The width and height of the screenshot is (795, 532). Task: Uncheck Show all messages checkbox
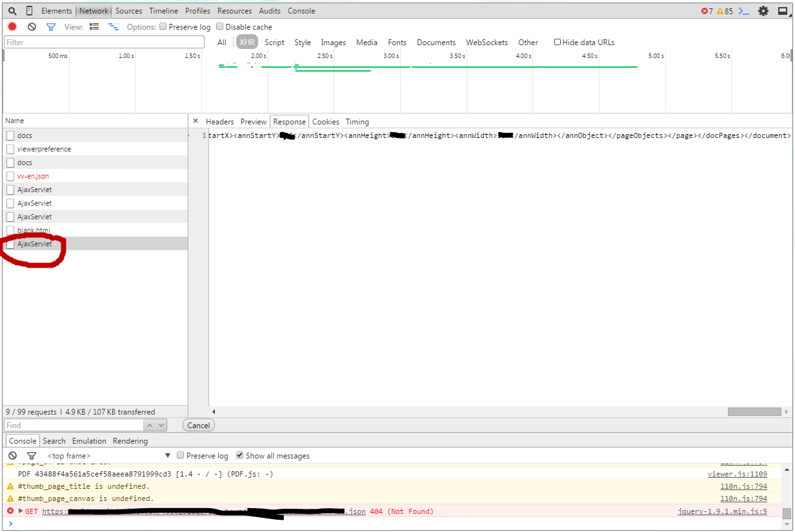click(x=240, y=455)
